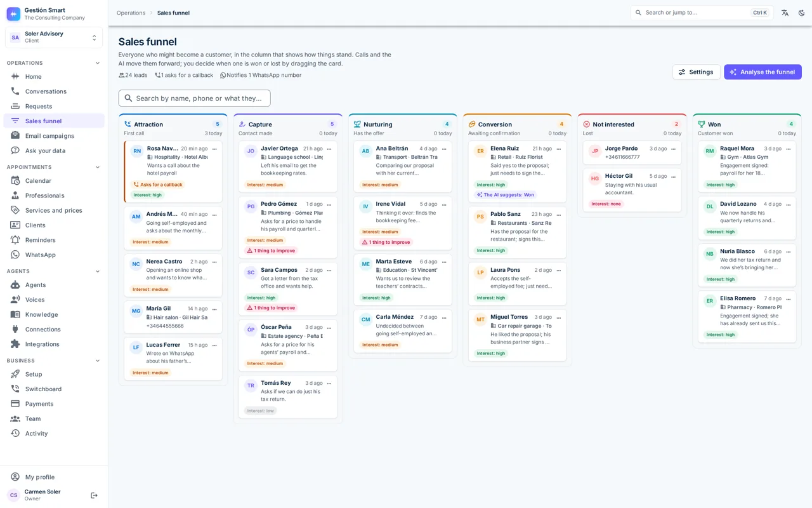Open options menu on Elisa Romero card
Viewport: 812px width, 508px height.
(x=789, y=298)
